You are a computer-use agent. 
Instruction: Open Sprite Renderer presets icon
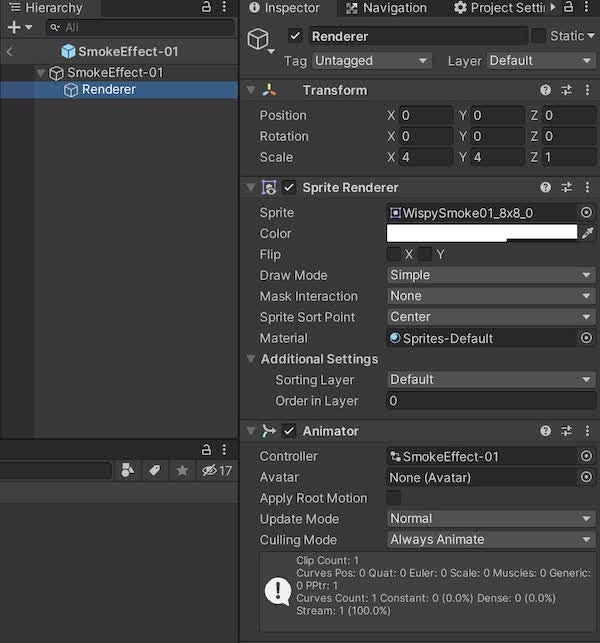click(x=566, y=187)
